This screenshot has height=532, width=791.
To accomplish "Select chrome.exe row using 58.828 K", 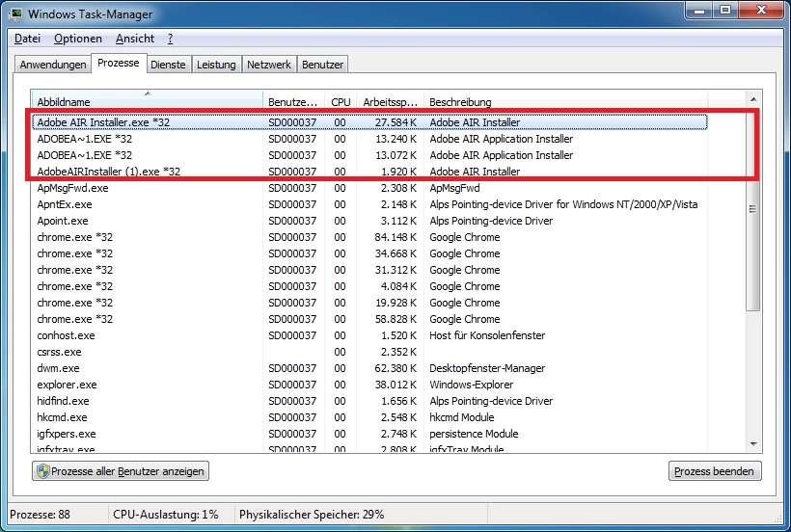I will click(x=369, y=319).
